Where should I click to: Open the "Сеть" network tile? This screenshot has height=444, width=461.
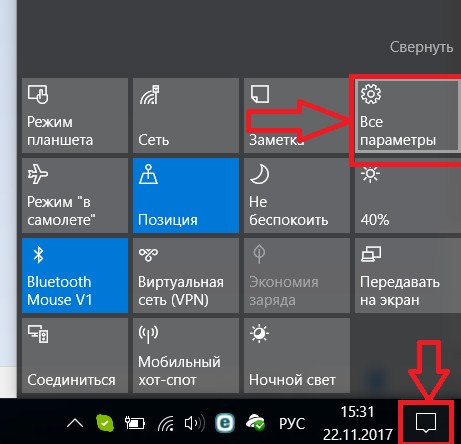[186, 116]
